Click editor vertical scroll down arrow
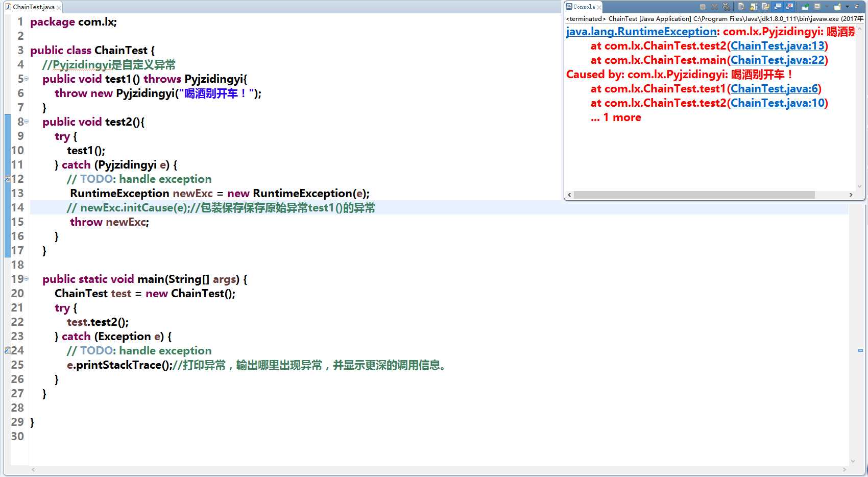The height and width of the screenshot is (477, 868). point(852,462)
